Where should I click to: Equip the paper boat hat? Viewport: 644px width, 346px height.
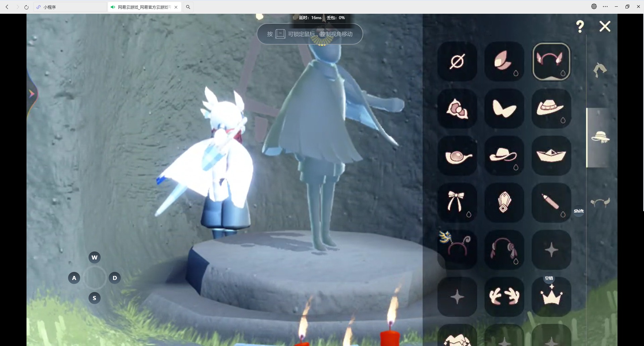551,156
